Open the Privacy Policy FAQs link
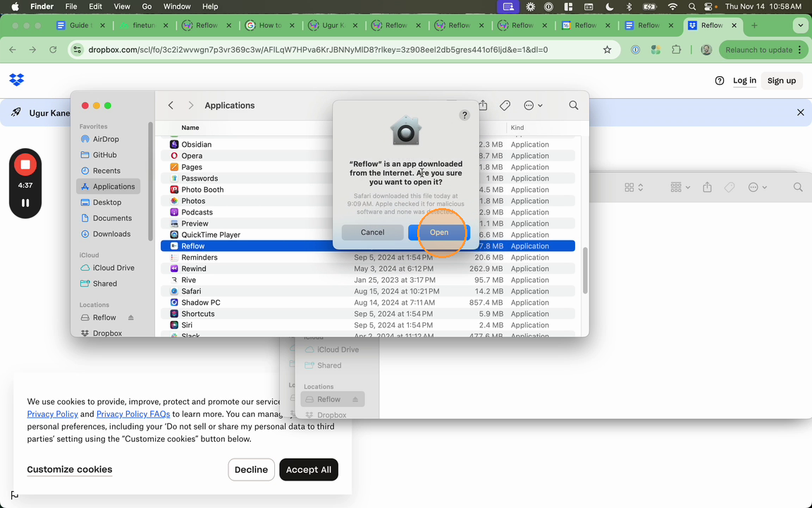 [133, 414]
